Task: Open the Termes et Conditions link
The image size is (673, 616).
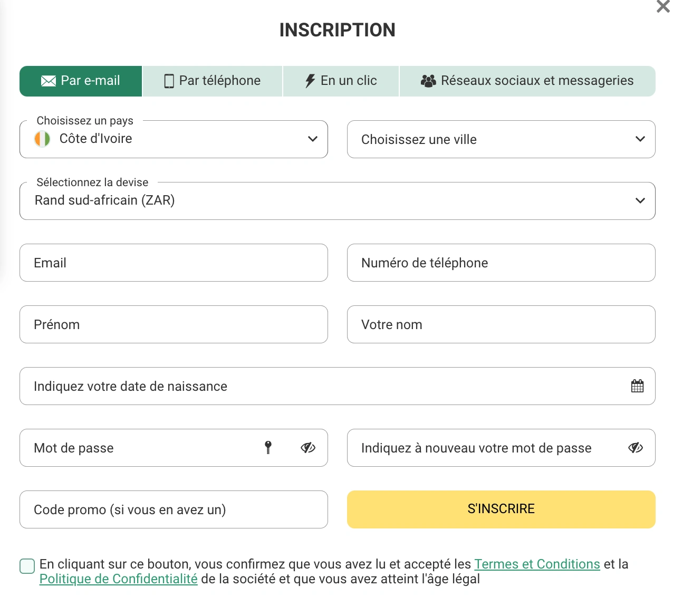Action: (x=537, y=564)
